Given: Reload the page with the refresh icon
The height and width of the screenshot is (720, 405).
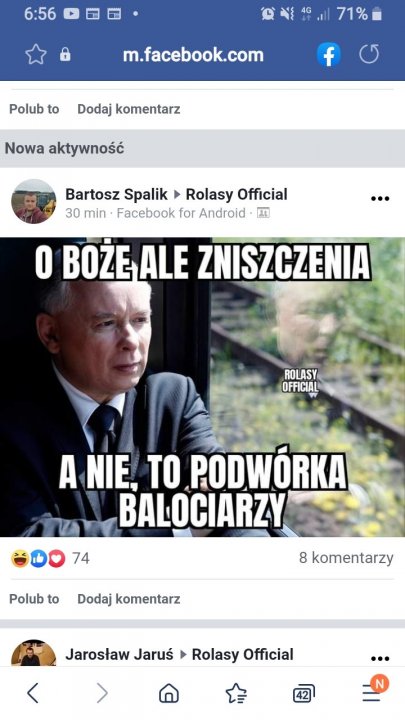Looking at the screenshot, I should [x=369, y=54].
